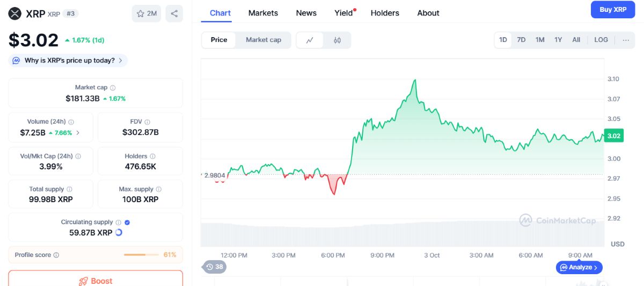Click the 3.99% Vol/Mkt Cap value

tap(51, 167)
